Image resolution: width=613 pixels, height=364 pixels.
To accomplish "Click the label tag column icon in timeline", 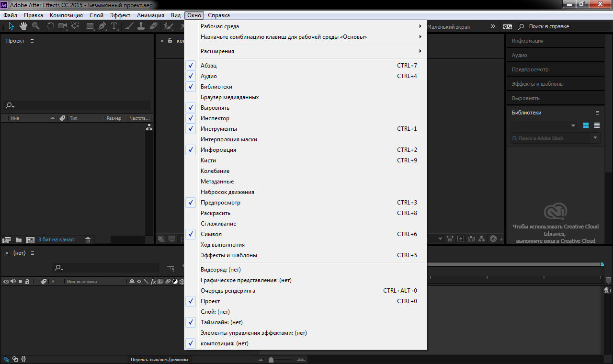I will tap(44, 282).
